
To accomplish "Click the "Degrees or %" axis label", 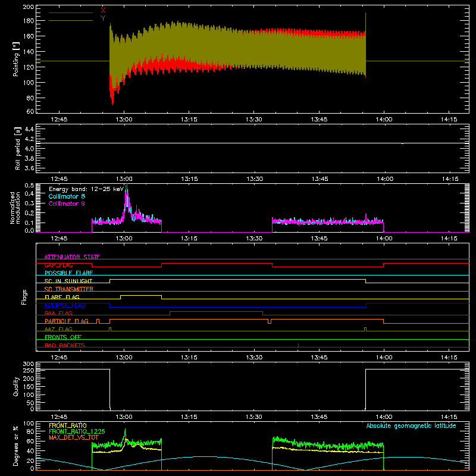I will point(16,446).
